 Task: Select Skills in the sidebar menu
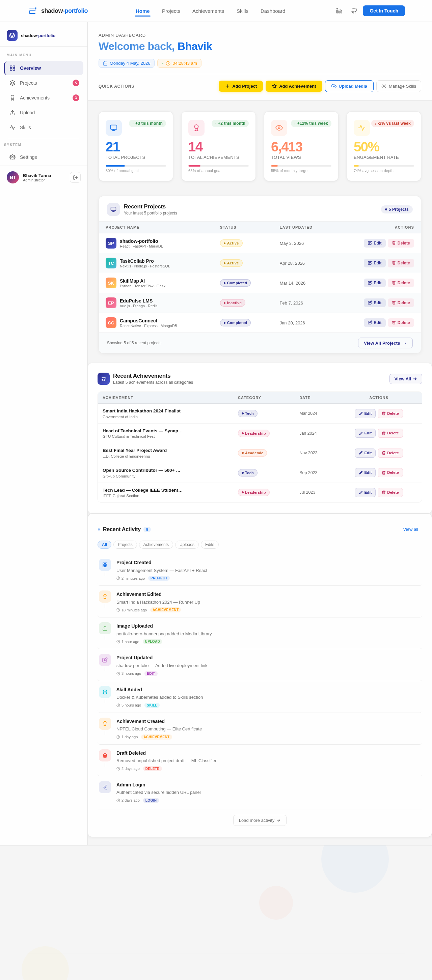point(44,127)
